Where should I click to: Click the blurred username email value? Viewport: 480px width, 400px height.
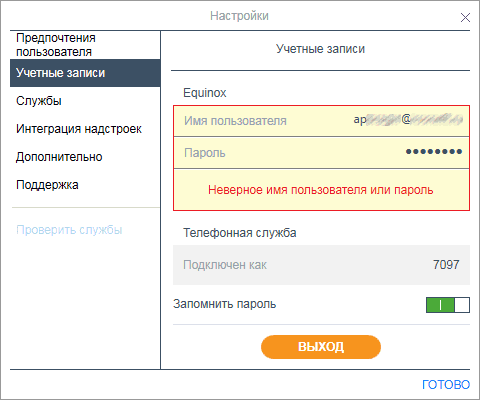coord(408,119)
